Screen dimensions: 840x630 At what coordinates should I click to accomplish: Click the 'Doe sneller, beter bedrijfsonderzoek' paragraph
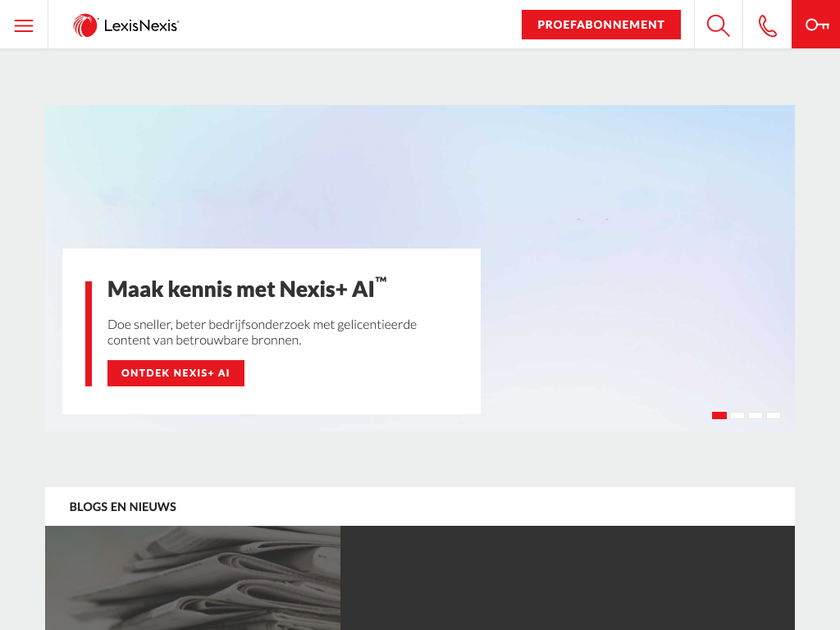[x=262, y=332]
